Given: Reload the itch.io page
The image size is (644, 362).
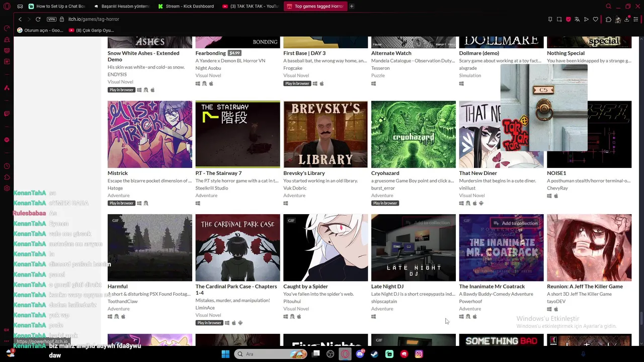Looking at the screenshot, I should [38, 19].
